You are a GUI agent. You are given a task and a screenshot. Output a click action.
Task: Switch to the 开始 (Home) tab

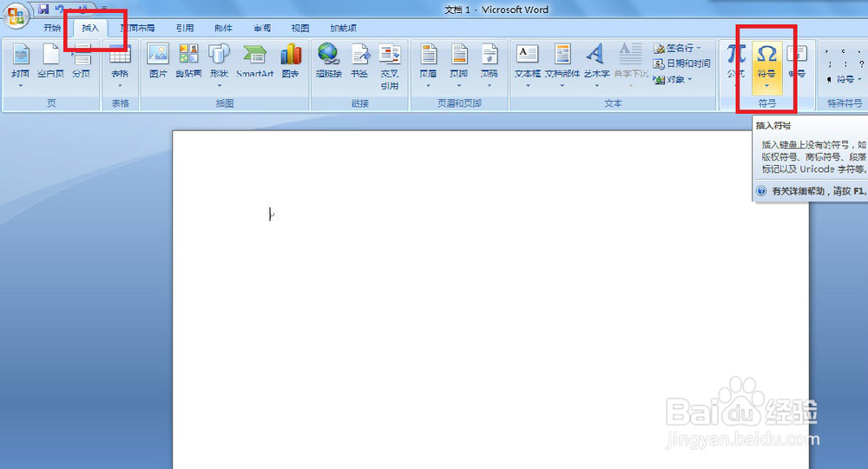coord(52,28)
